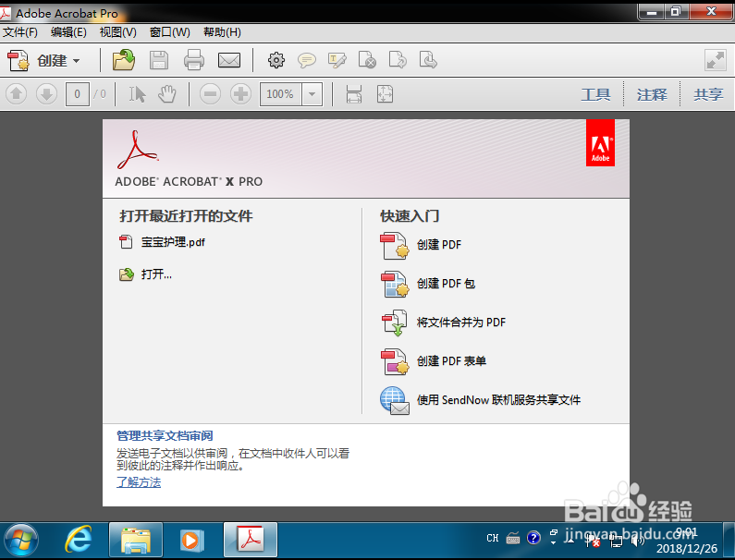Expand the 创建 dropdown arrow
The width and height of the screenshot is (735, 560).
coord(77,61)
